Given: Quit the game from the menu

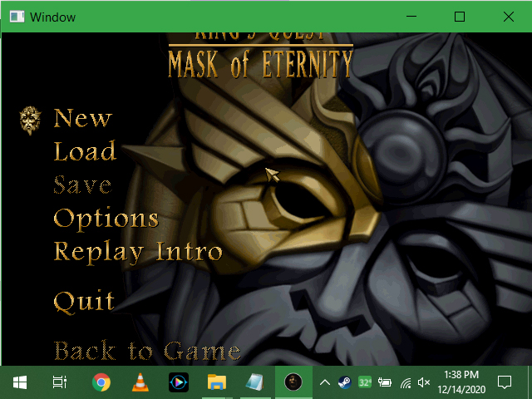Looking at the screenshot, I should point(84,301).
